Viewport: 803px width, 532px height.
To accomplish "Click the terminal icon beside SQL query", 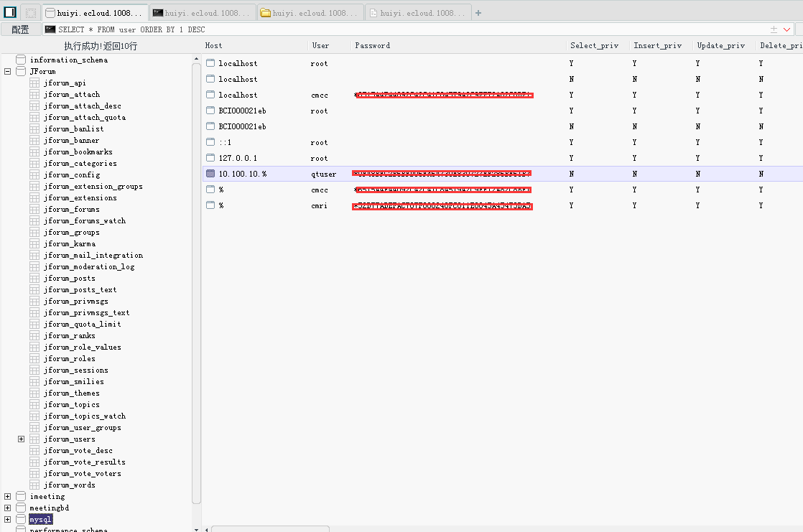I will (x=50, y=29).
